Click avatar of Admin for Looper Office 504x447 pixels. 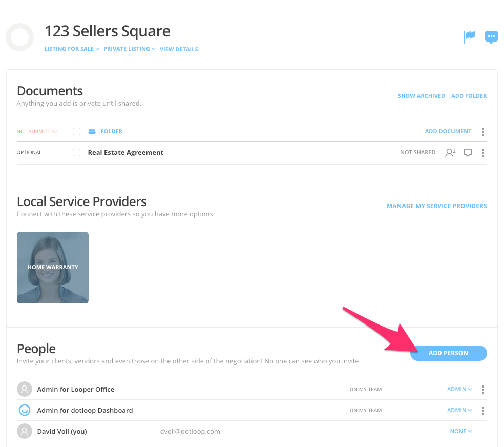25,389
